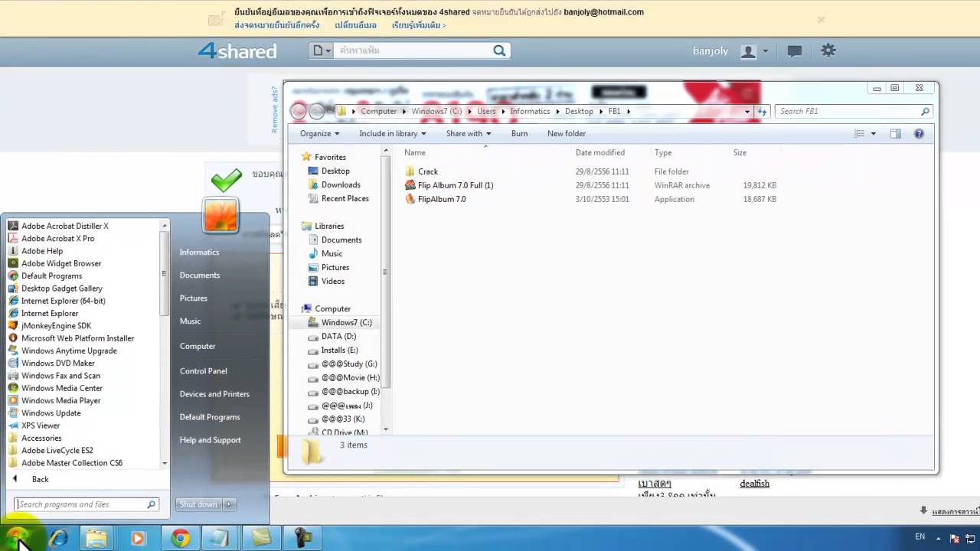Open File Explorer from the taskbar
980x551 pixels.
pos(96,538)
